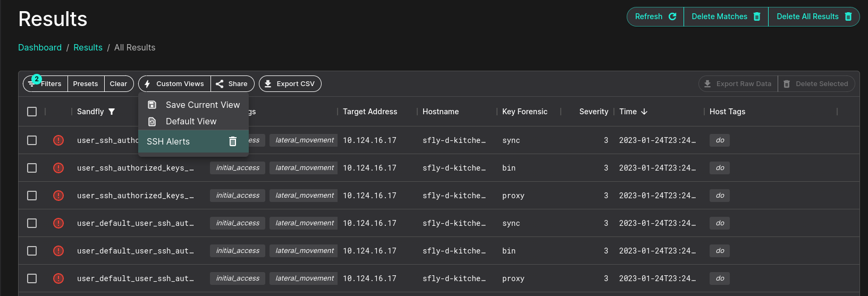Click Delete All Results button
Image resolution: width=868 pixels, height=296 pixels.
[x=814, y=16]
